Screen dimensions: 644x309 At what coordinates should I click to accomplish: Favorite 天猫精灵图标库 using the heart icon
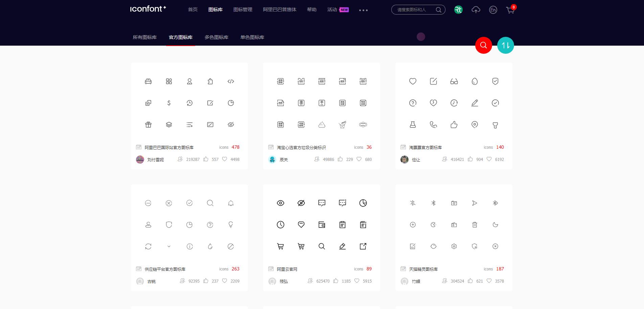pyautogui.click(x=489, y=281)
